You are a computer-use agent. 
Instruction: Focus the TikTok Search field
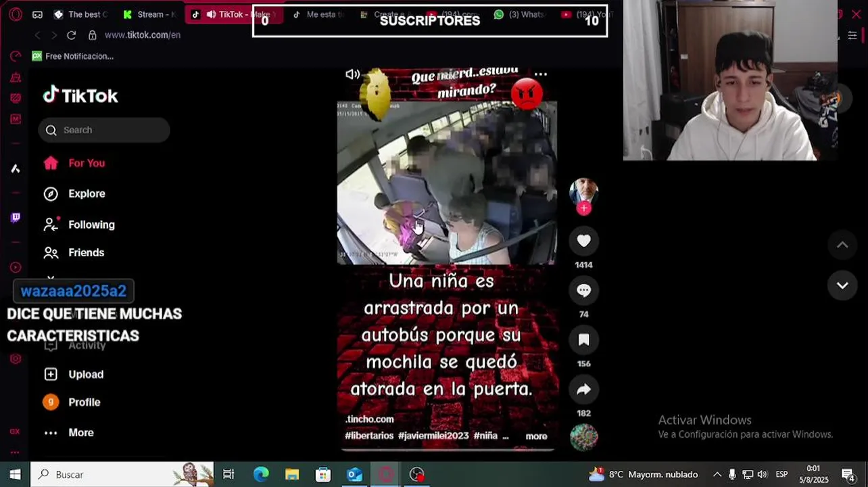(104, 130)
